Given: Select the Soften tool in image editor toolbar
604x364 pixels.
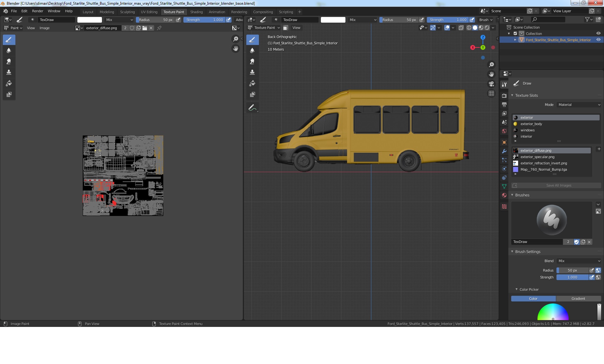Looking at the screenshot, I should point(9,51).
